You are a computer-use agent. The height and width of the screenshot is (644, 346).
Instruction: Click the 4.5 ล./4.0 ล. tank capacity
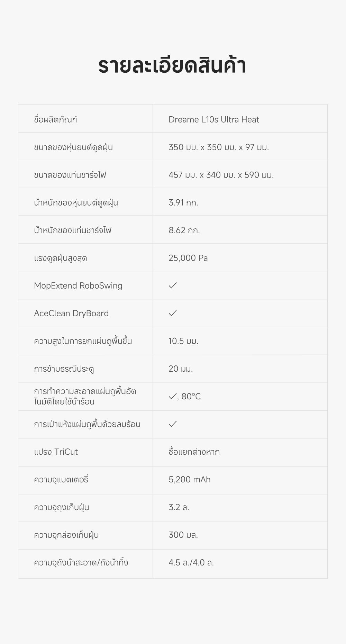[191, 563]
